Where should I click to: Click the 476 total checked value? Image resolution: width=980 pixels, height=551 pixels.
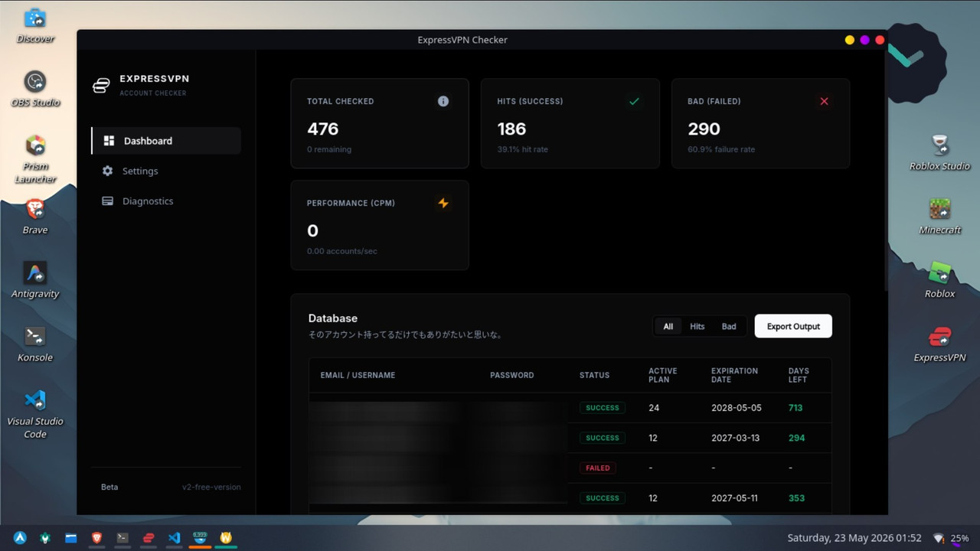322,129
